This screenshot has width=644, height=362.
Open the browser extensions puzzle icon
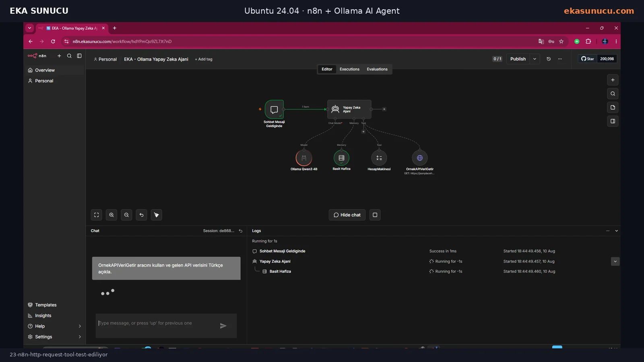(x=588, y=41)
